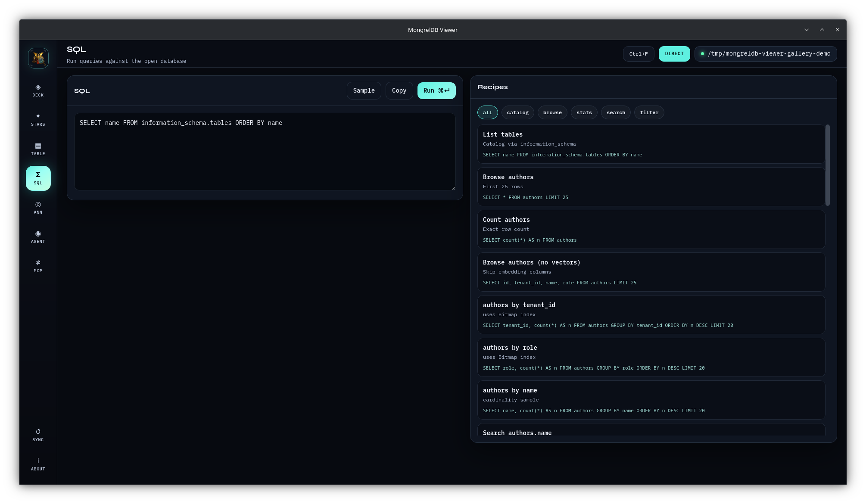Click the MongrelDB app logo
The image size is (866, 504).
pyautogui.click(x=38, y=58)
